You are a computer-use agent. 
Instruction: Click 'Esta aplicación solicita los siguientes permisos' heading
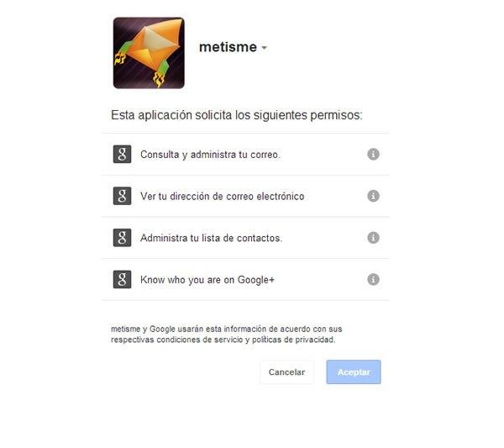(237, 115)
